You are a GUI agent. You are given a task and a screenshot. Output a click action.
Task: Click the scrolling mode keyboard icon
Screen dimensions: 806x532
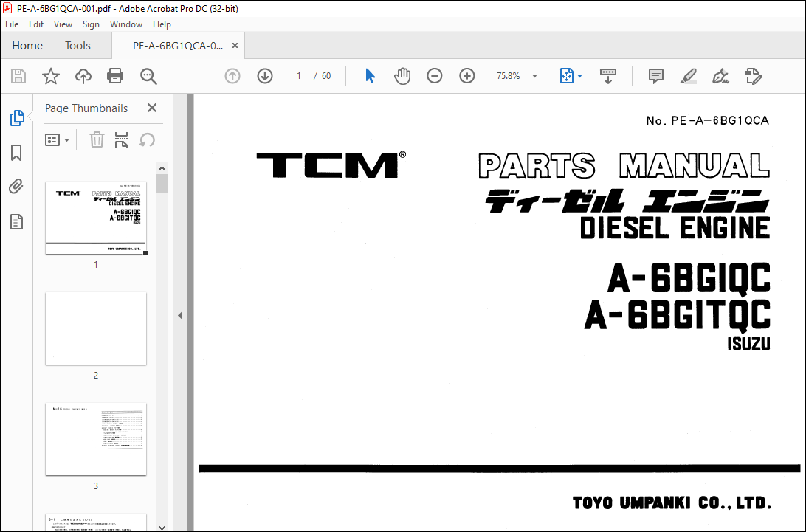608,76
